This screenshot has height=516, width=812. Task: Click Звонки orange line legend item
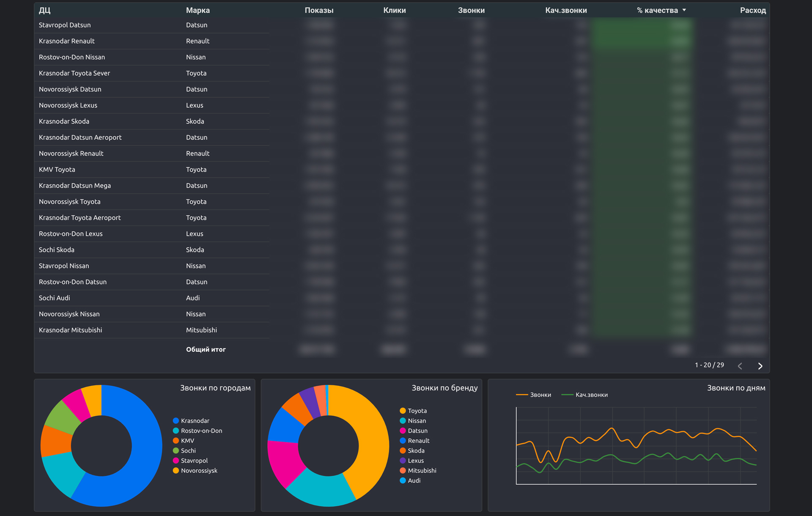point(534,395)
